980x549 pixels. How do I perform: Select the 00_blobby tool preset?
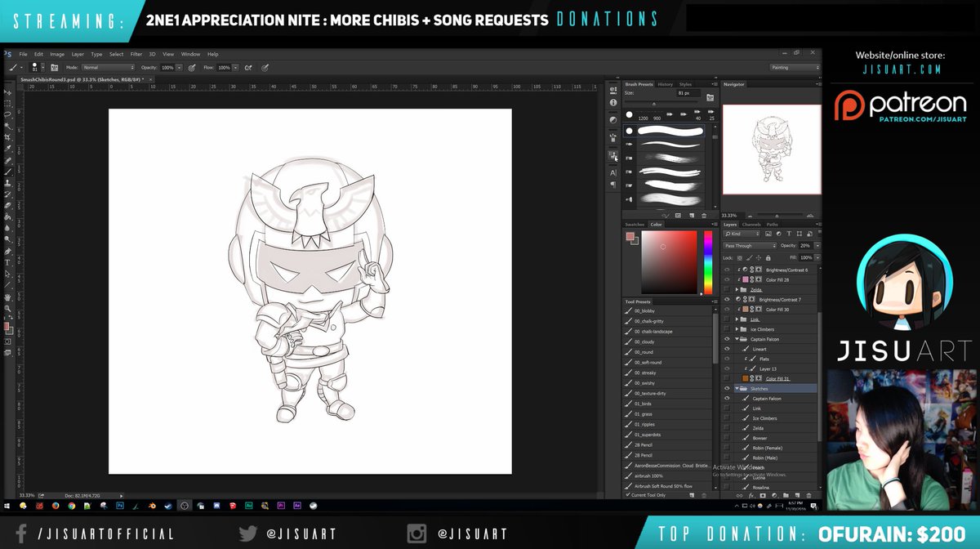coord(644,311)
